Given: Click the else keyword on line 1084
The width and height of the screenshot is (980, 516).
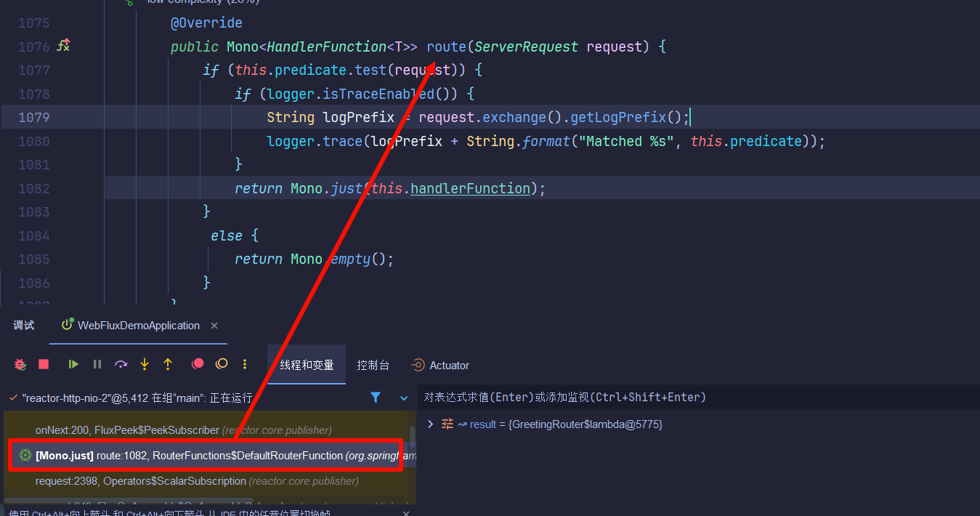Looking at the screenshot, I should pos(227,235).
